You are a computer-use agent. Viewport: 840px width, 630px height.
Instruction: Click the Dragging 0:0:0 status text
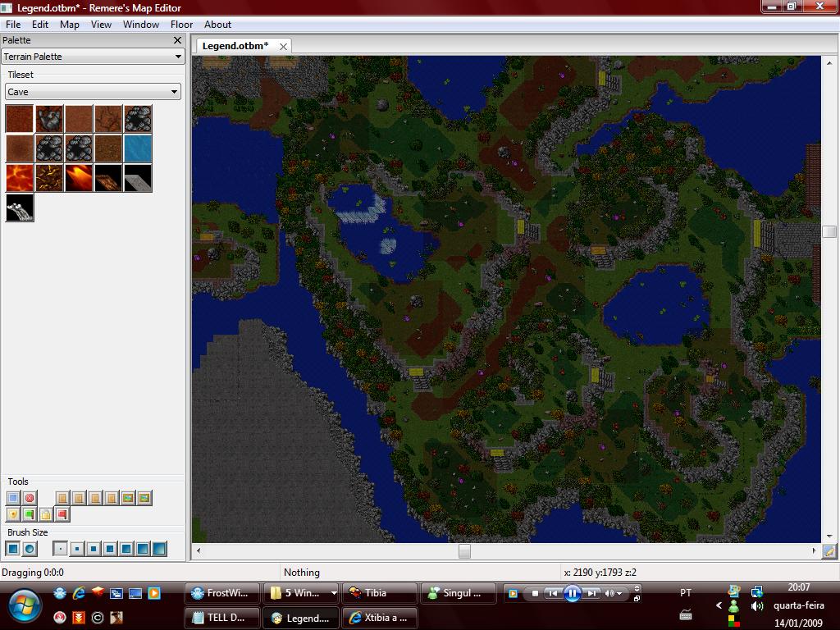point(33,572)
